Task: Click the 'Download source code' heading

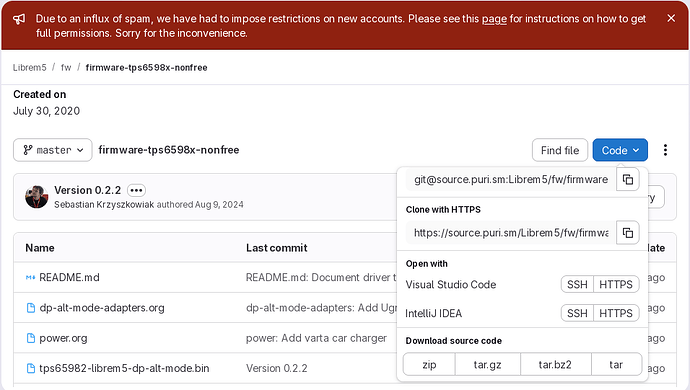Action: pos(454,341)
